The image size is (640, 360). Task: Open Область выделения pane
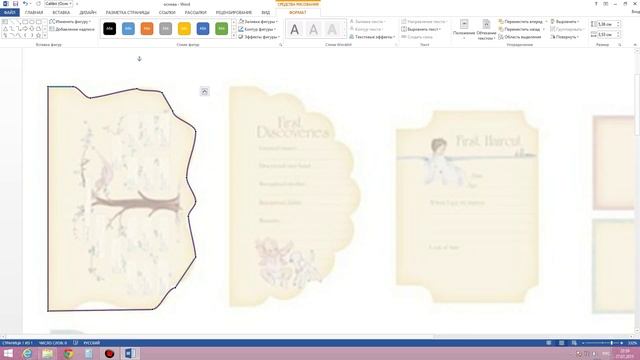coord(520,37)
